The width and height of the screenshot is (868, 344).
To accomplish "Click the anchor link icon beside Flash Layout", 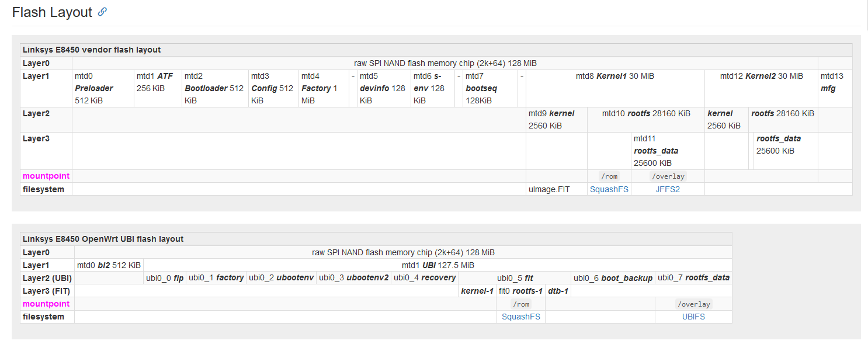I will coord(103,12).
